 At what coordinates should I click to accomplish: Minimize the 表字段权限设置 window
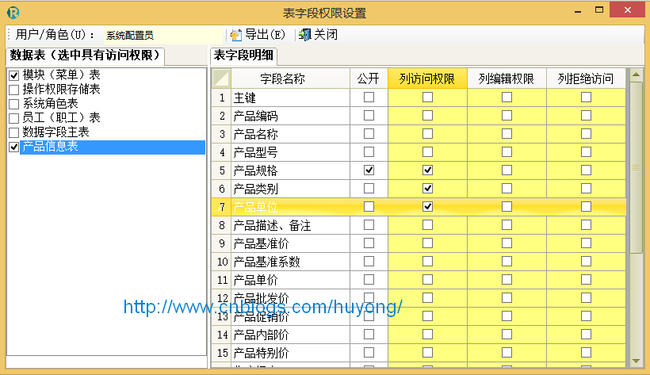pos(578,11)
